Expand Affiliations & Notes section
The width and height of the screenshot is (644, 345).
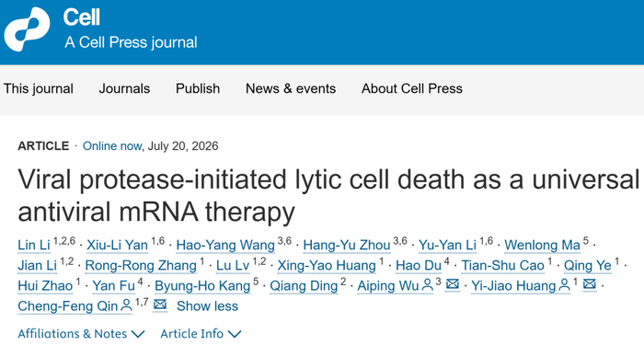(x=81, y=333)
